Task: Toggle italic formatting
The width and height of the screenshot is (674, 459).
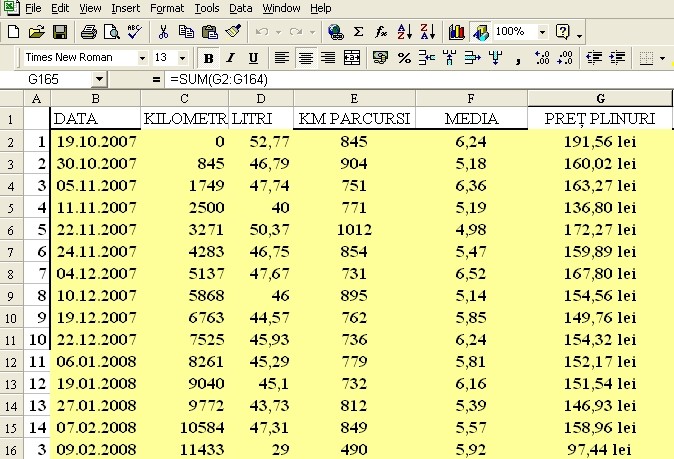Action: (x=231, y=58)
